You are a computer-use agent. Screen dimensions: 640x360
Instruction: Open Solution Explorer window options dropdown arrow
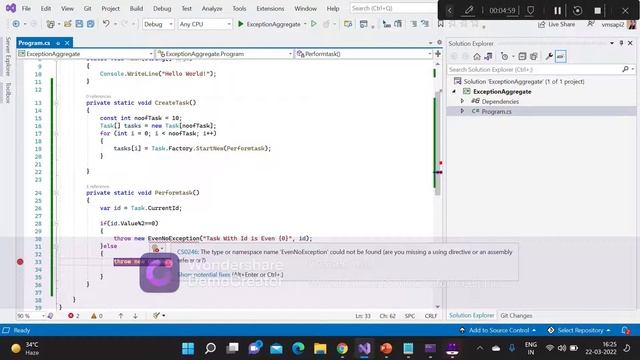[612, 43]
